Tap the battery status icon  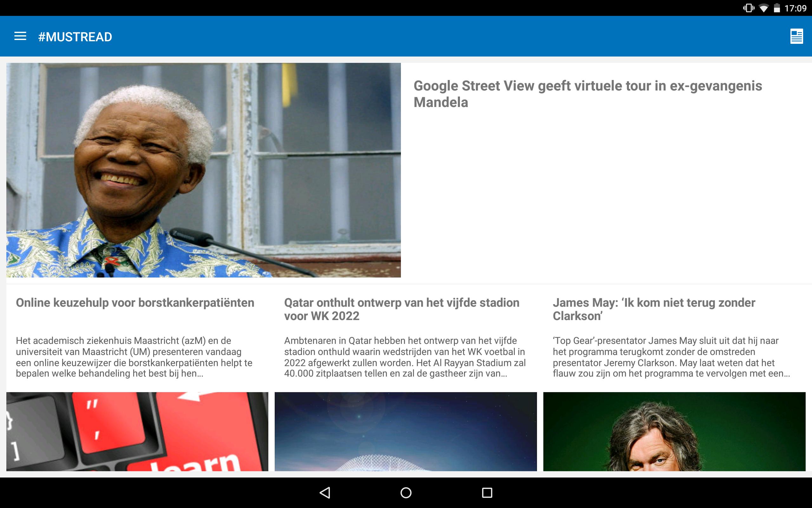click(x=776, y=8)
